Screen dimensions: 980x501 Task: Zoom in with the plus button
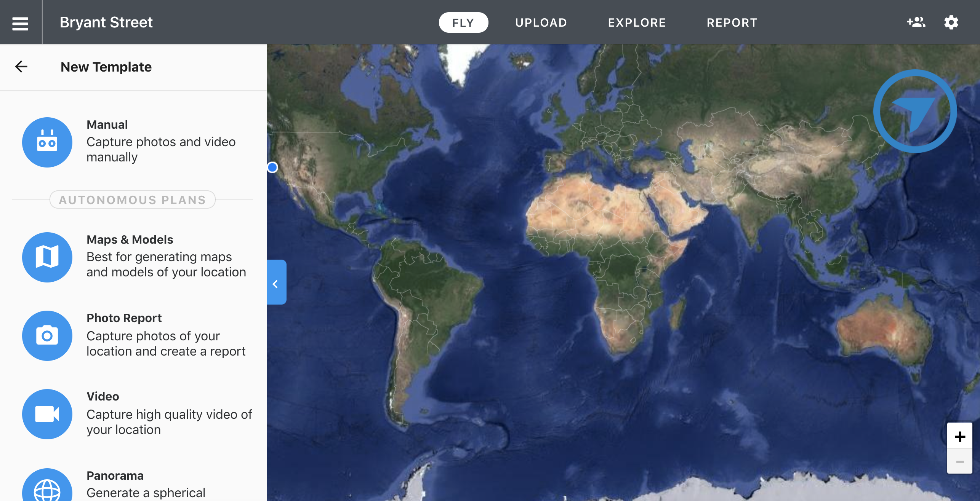960,436
